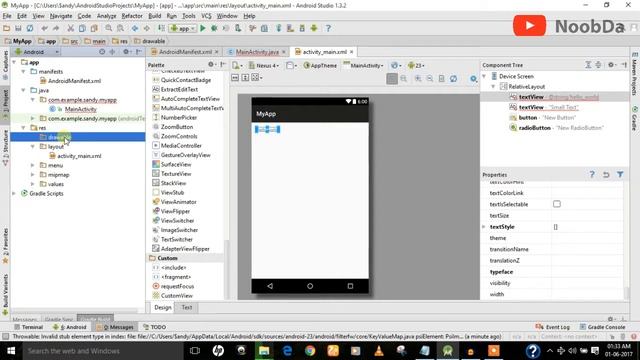Click the Windows Start button

pos(11,351)
